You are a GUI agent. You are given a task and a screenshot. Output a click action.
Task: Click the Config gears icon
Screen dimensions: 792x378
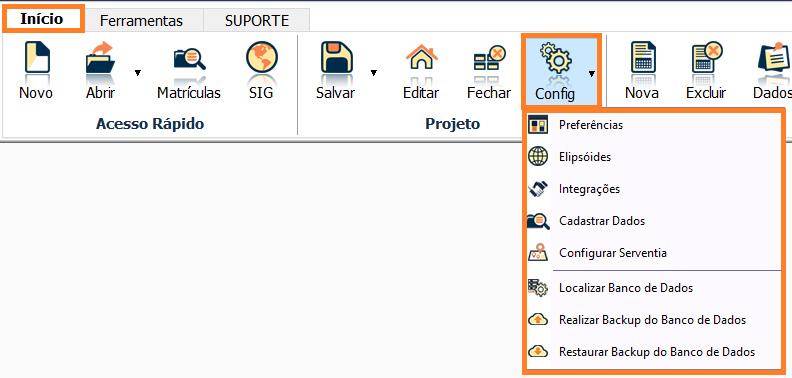pos(555,58)
